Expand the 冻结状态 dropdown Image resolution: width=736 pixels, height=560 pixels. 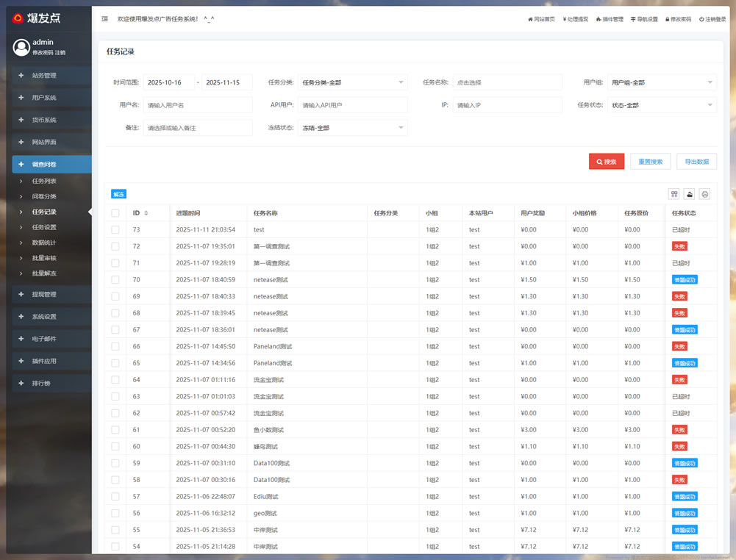coord(352,128)
